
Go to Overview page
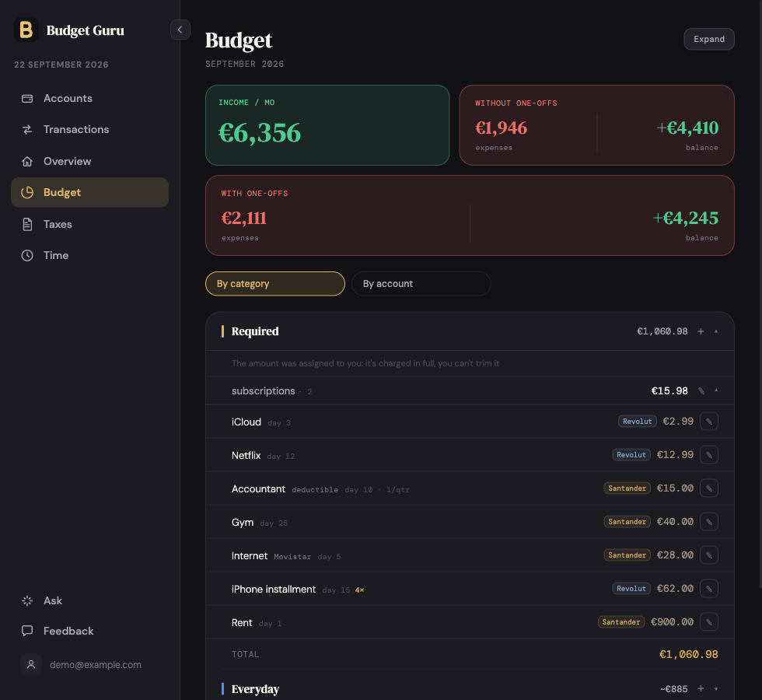click(x=90, y=161)
